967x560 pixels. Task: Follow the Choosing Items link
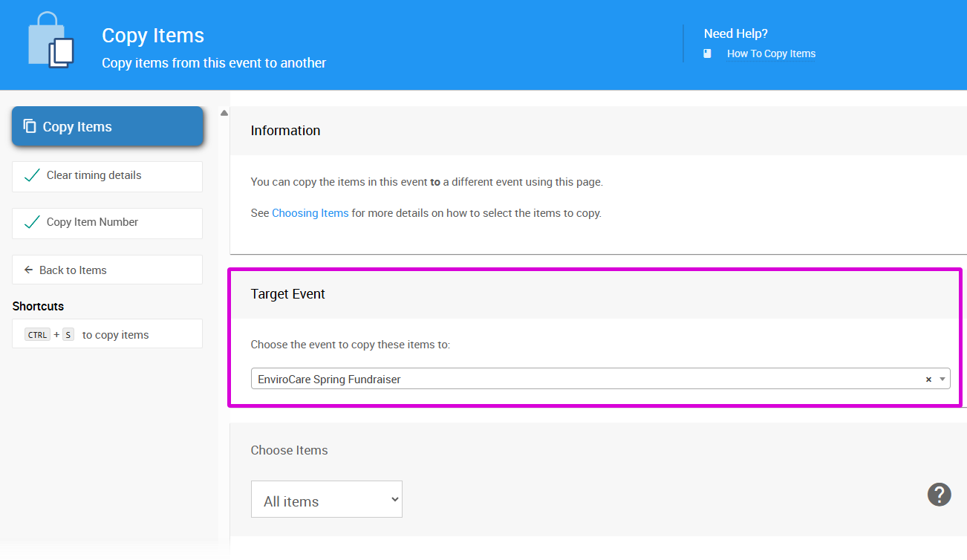click(x=310, y=213)
